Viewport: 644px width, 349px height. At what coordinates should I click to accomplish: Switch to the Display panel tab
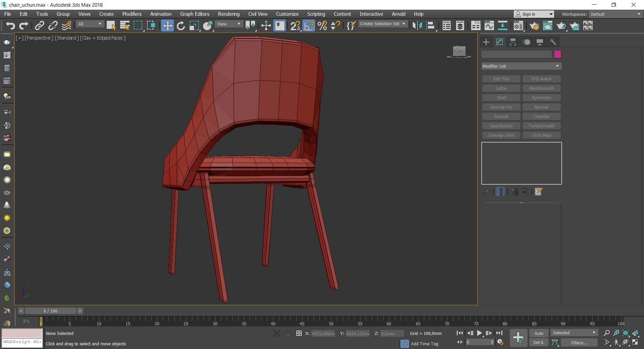point(540,42)
